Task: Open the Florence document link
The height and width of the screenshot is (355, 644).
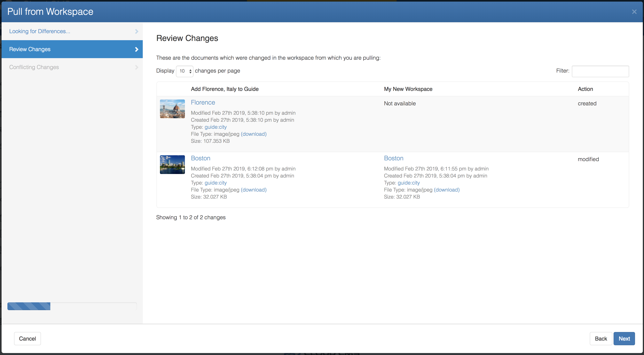Action: pos(203,102)
